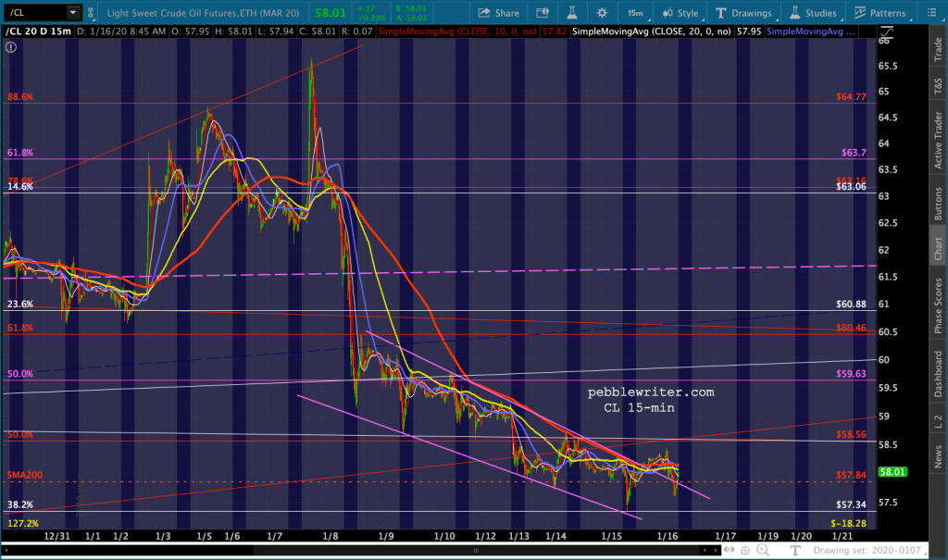
Task: Click the text tool T icon
Action: pos(794,551)
